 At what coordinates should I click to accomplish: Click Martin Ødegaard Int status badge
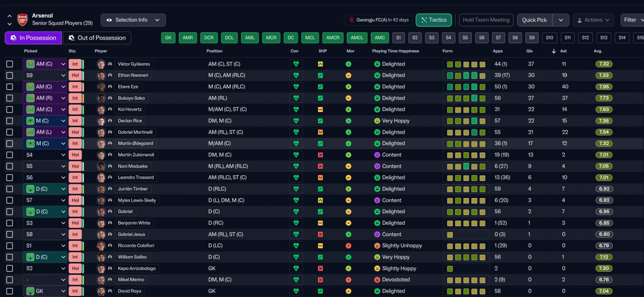(x=75, y=143)
